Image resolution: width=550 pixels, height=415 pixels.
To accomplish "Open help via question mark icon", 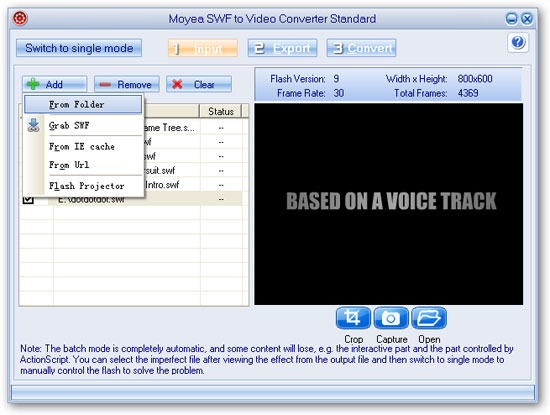I will click(x=518, y=42).
